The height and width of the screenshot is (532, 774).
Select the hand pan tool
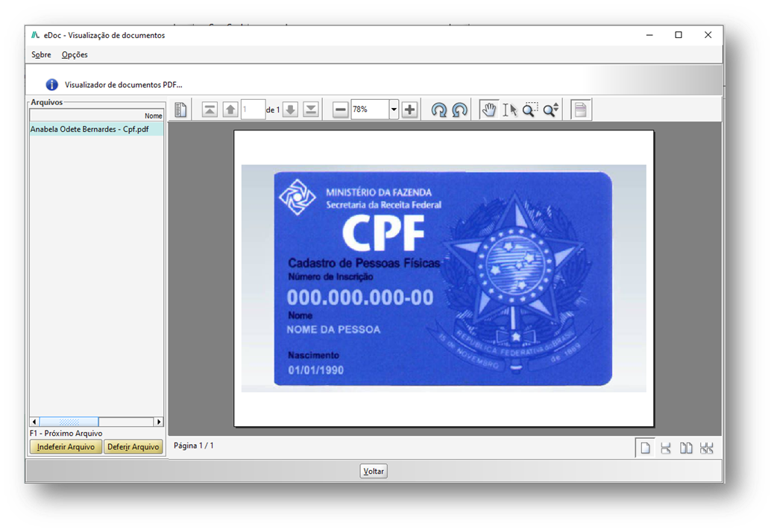coord(489,110)
